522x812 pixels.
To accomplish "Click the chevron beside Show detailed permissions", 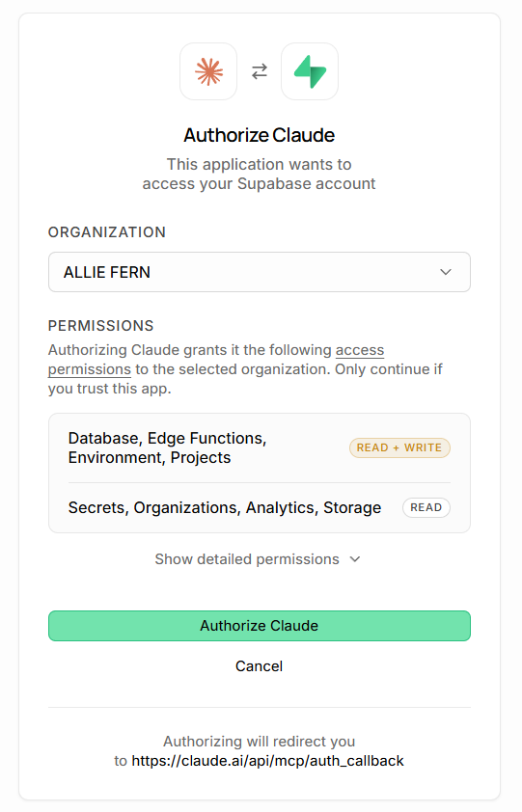I will pyautogui.click(x=354, y=559).
